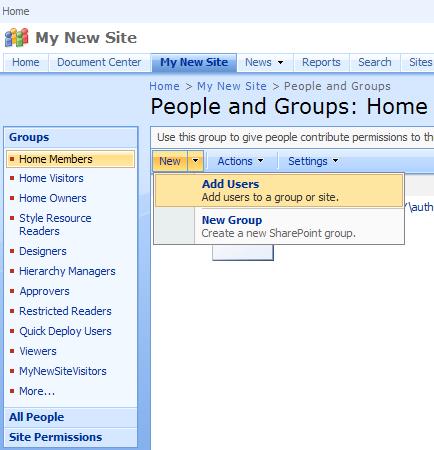Screen dimensions: 434x450
Task: Switch to My New Site tab
Action: click(x=194, y=62)
